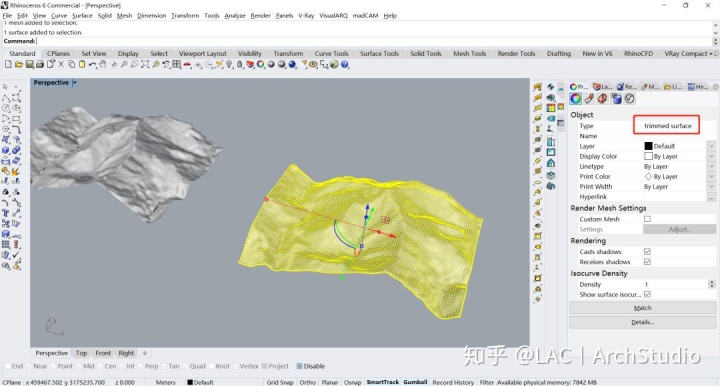This screenshot has height=386, width=720.
Task: Click the Paste clipboard icon
Action: click(x=82, y=64)
